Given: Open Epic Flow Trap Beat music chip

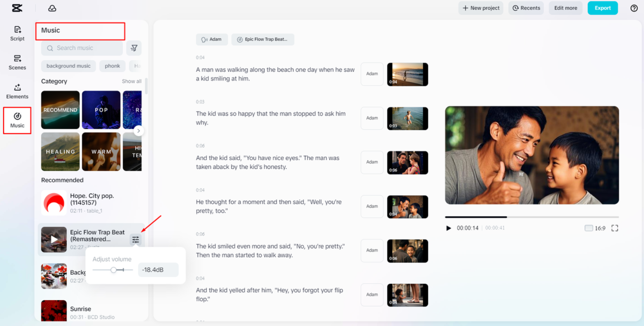Looking at the screenshot, I should (x=263, y=39).
